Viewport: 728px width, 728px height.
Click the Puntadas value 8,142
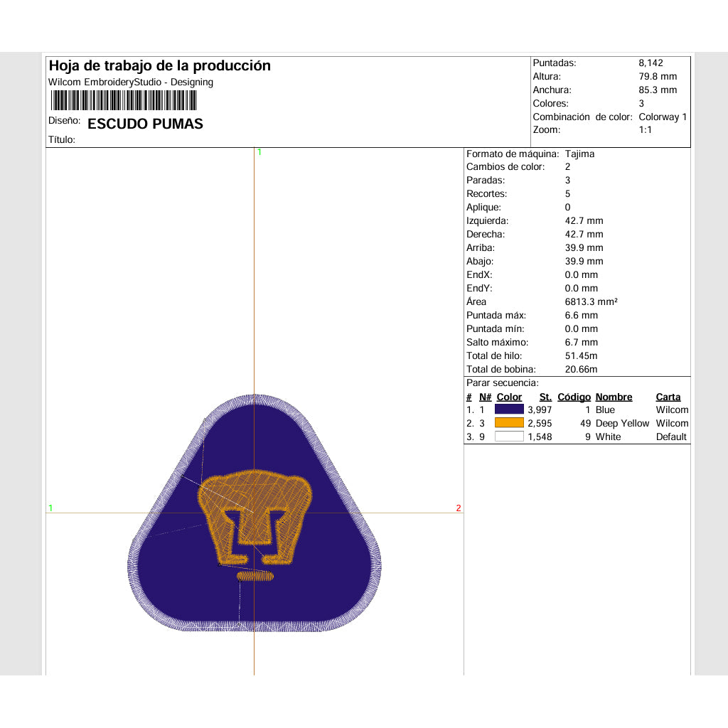coord(651,63)
